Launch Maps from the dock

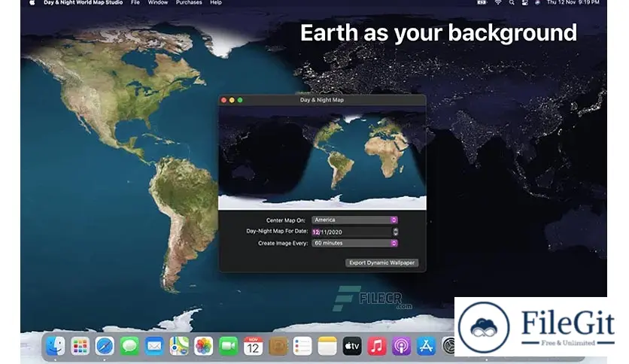[x=179, y=346]
